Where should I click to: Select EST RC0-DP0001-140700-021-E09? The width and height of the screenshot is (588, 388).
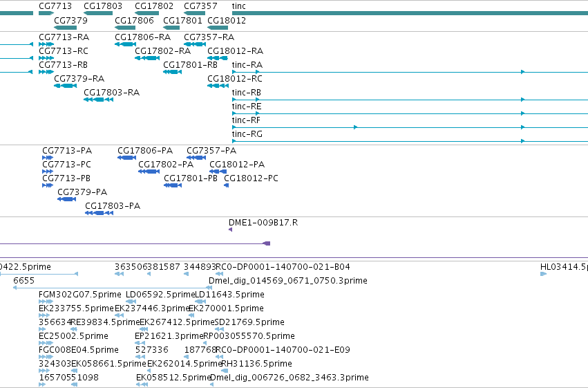[283, 350]
